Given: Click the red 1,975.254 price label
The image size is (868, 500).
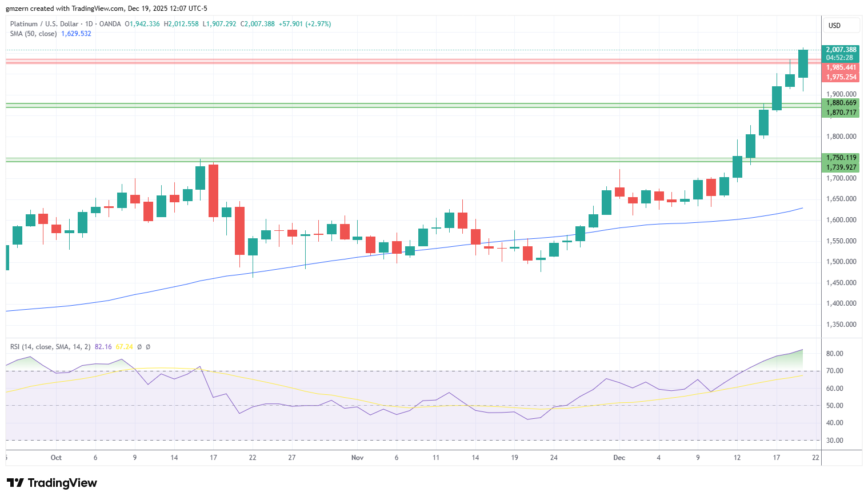Looking at the screenshot, I should pos(841,77).
